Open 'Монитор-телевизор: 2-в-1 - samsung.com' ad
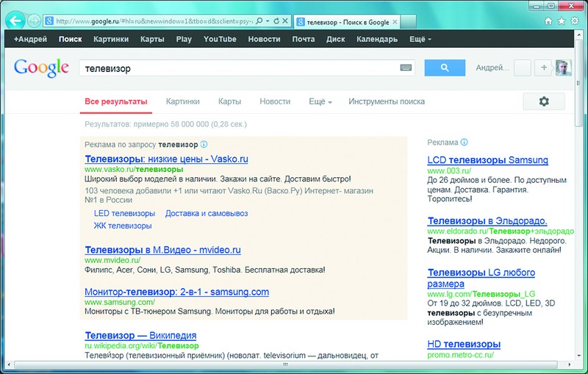The height and width of the screenshot is (374, 588). pos(176,292)
